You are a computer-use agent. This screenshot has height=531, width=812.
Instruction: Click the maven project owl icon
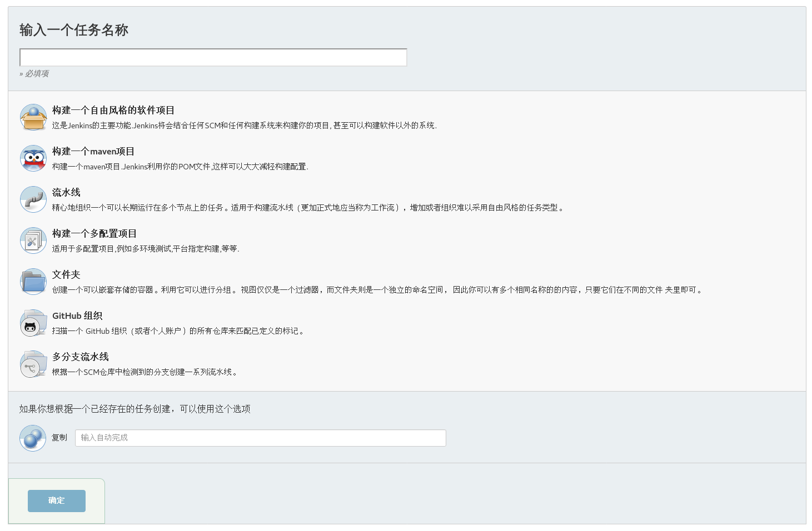(33, 158)
